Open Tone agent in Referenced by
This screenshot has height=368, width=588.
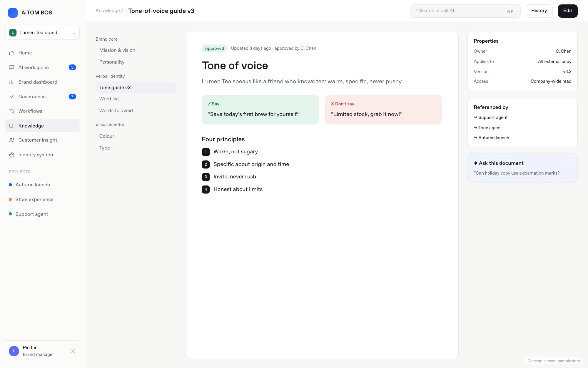[487, 128]
